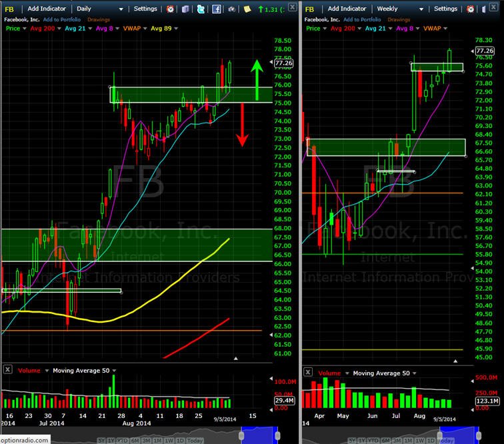
Task: Set an alert with Weekly chart alarm-clock icon
Action: 470,9
